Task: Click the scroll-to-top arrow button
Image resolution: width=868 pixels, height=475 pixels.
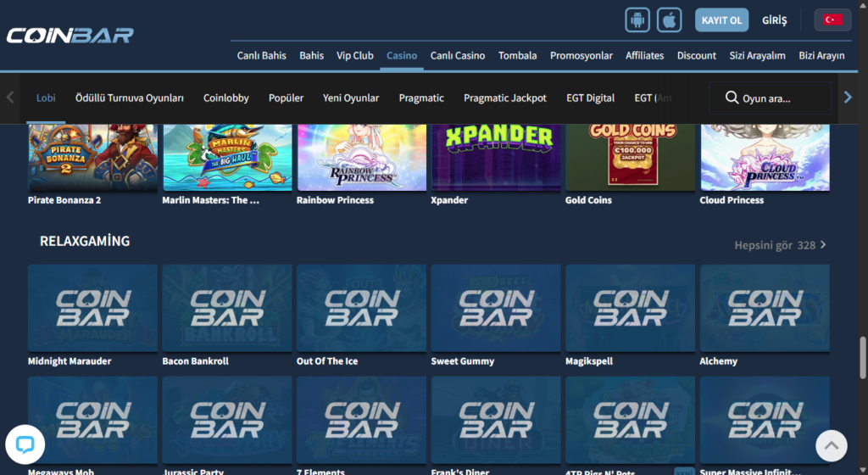Action: tap(832, 444)
